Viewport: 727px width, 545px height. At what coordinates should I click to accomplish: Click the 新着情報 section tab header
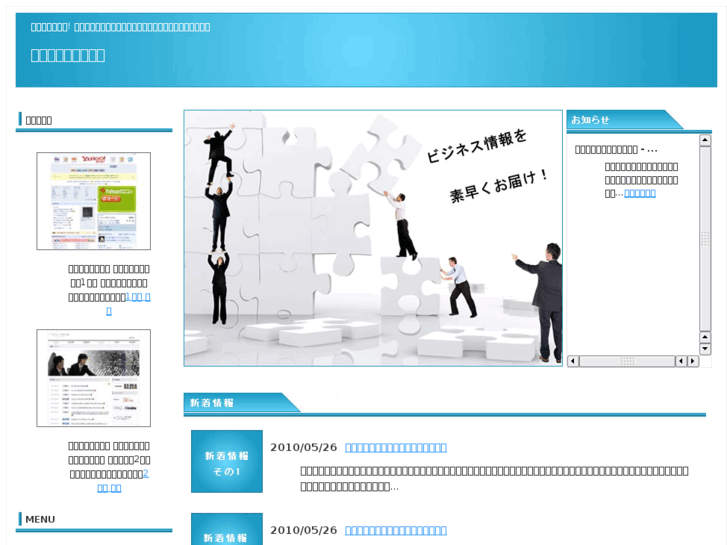242,403
